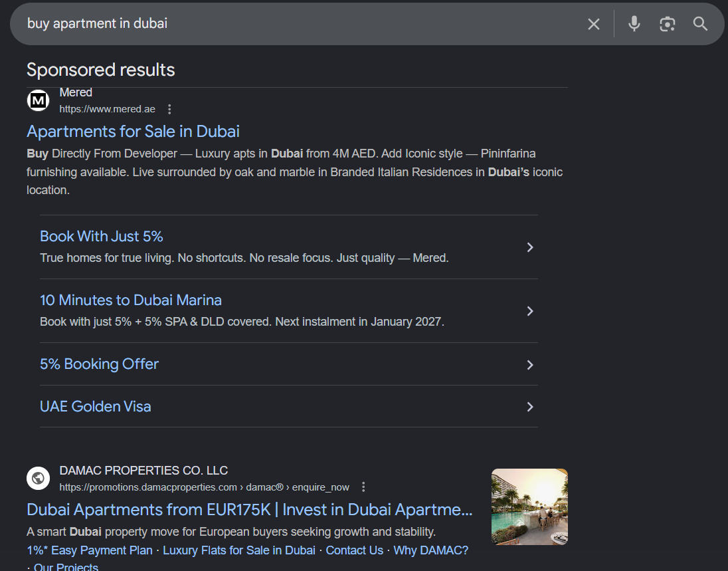Open the 1%* Easy Payment Plan sitelink
This screenshot has width=728, height=571.
[90, 550]
